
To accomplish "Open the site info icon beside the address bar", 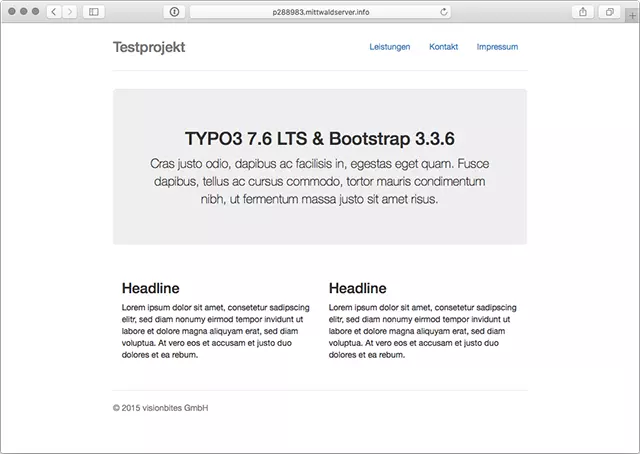I will point(175,12).
